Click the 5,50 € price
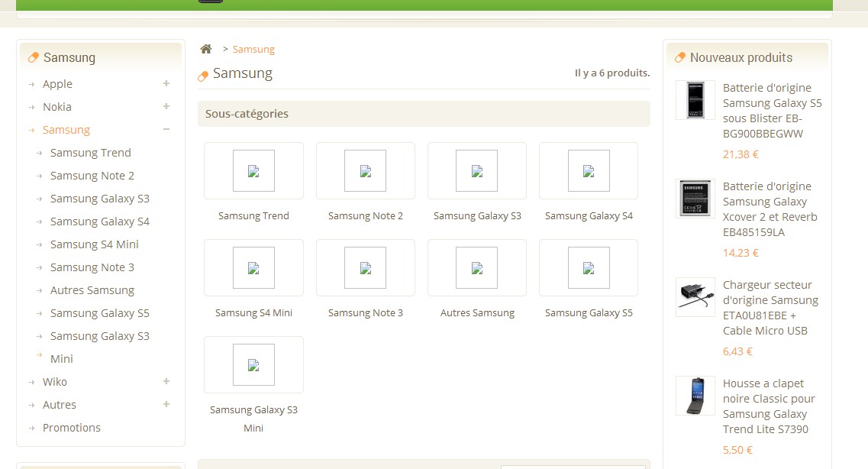Image resolution: width=868 pixels, height=469 pixels. coord(737,450)
